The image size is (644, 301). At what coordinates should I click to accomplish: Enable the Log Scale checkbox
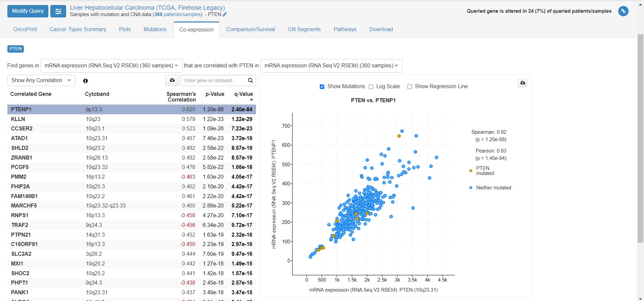tap(371, 87)
